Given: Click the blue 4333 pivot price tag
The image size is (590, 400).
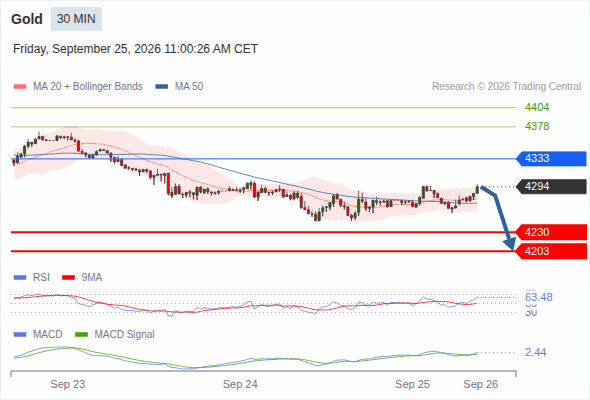Looking at the screenshot, I should tap(551, 158).
